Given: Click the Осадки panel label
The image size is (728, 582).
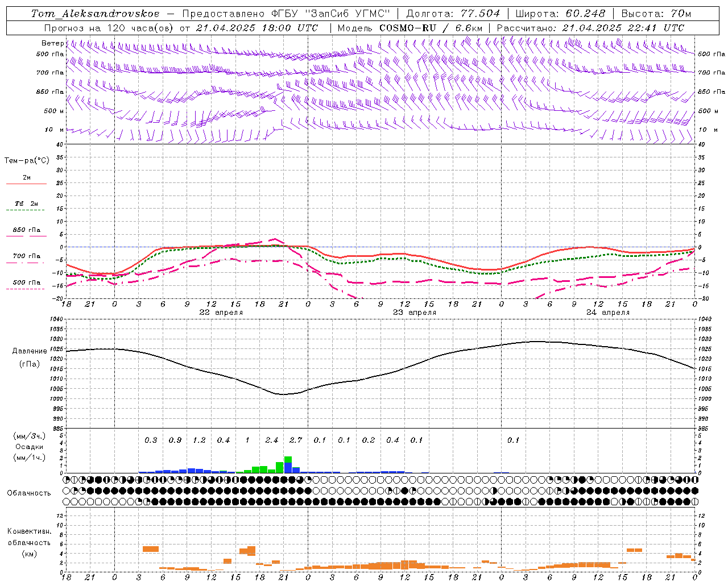Looking at the screenshot, I should pos(29,447).
